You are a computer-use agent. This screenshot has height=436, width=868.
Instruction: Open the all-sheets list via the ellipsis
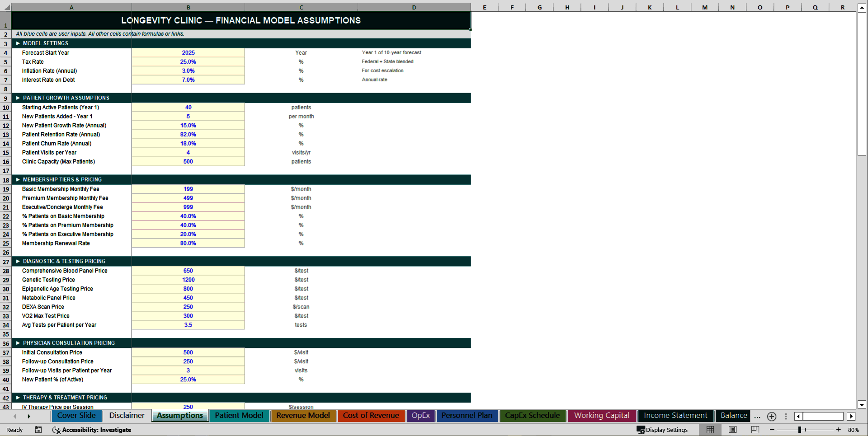pyautogui.click(x=757, y=416)
